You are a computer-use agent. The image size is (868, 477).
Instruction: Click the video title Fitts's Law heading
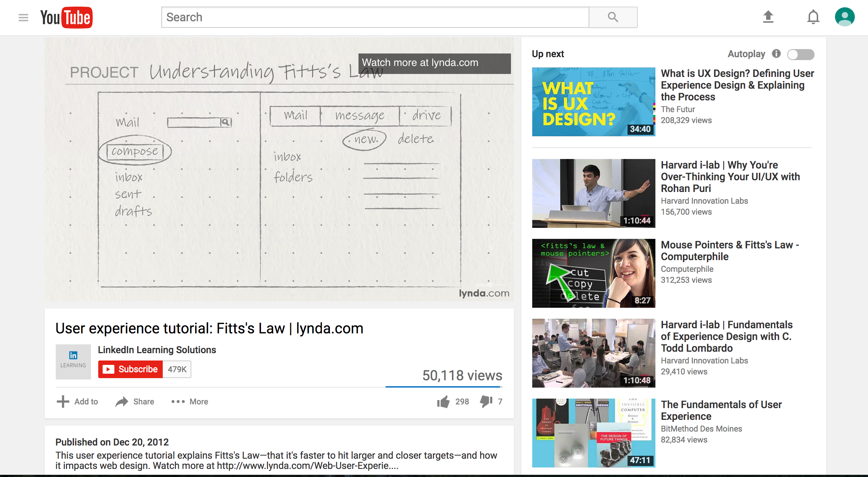[209, 329]
